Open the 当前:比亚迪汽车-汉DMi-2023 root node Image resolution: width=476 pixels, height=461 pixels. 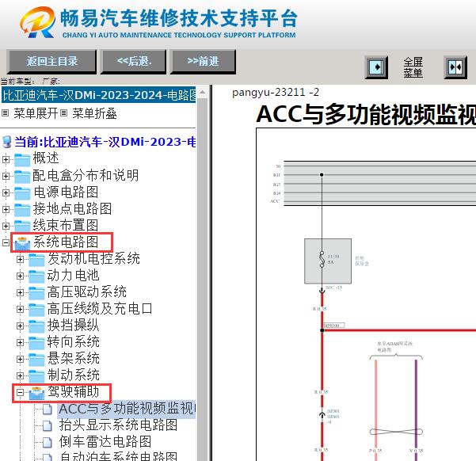(105, 142)
